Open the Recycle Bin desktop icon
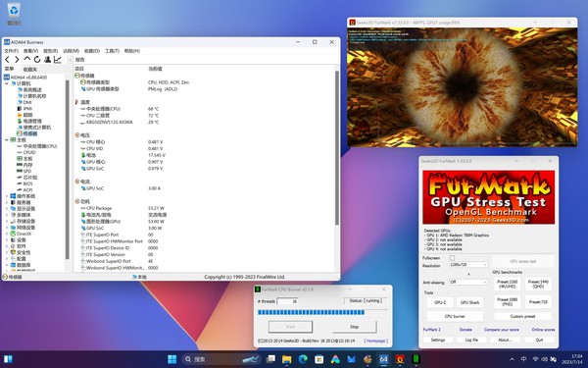The image size is (588, 368). tap(14, 14)
